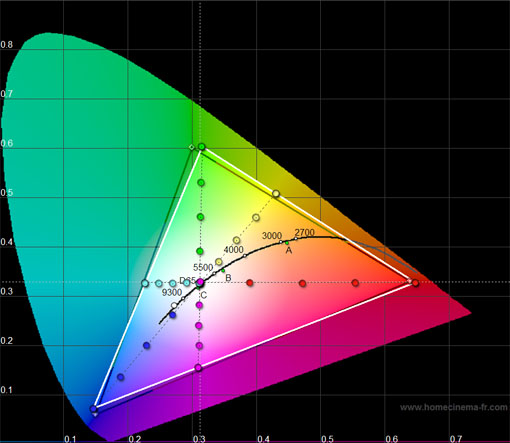Click the white circle marker near the 9300 label
Screen dimensions: 510x443
pos(174,305)
